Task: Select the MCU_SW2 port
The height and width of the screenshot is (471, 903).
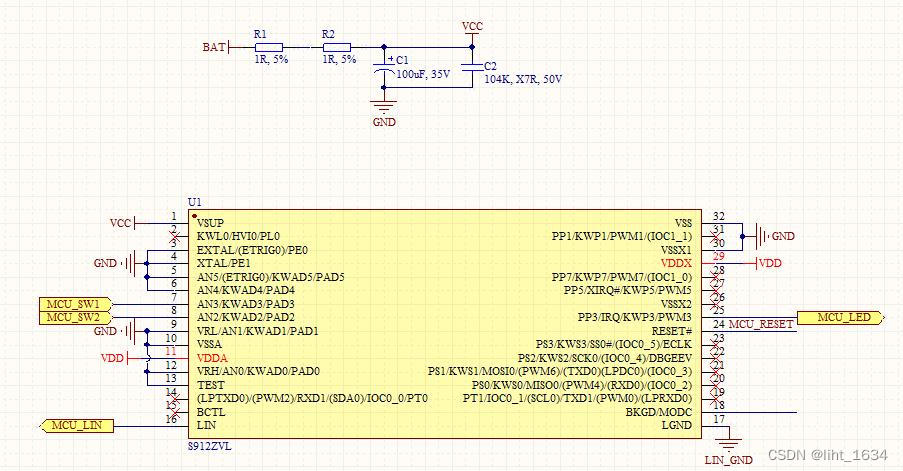Action: point(75,317)
